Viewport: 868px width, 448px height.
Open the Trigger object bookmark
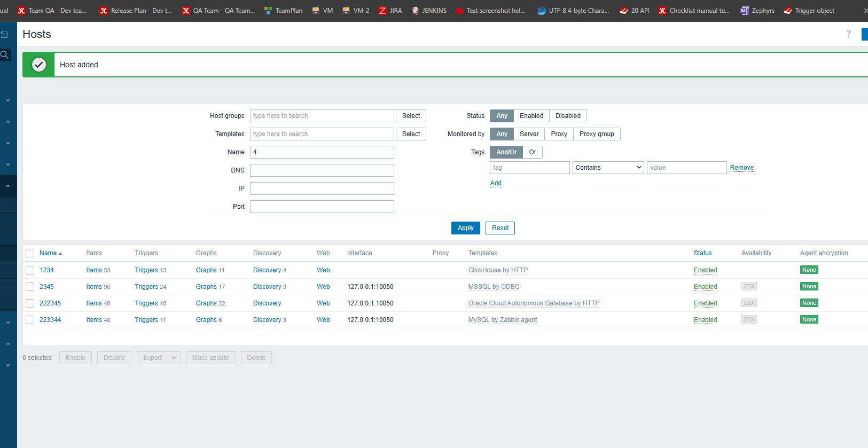click(x=809, y=11)
